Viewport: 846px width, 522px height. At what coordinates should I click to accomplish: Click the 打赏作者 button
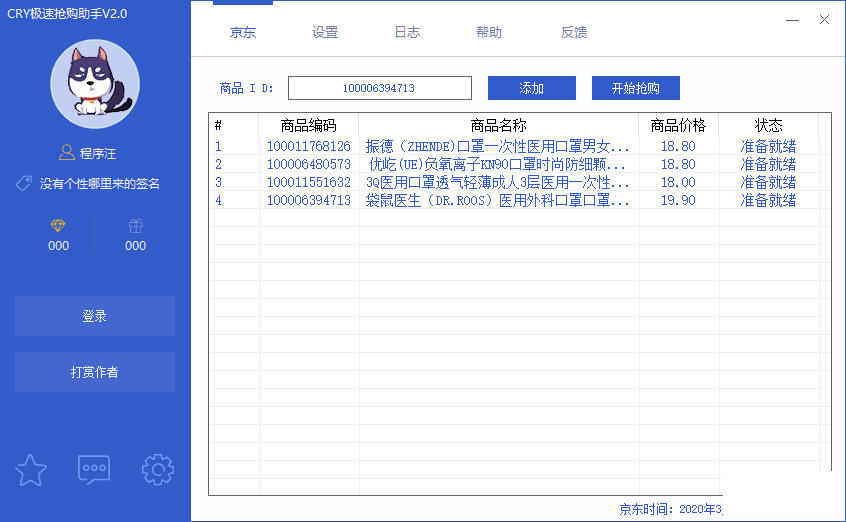click(x=95, y=372)
